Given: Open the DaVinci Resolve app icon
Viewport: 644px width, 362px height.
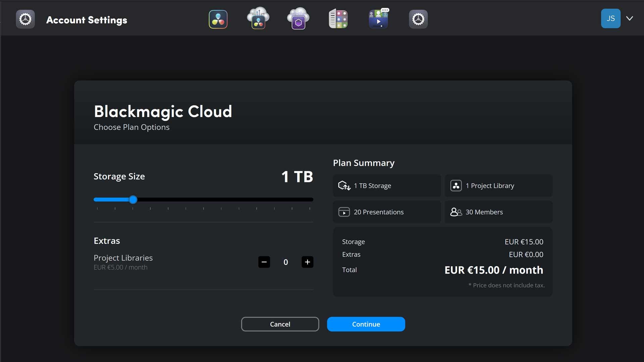Looking at the screenshot, I should click(218, 19).
